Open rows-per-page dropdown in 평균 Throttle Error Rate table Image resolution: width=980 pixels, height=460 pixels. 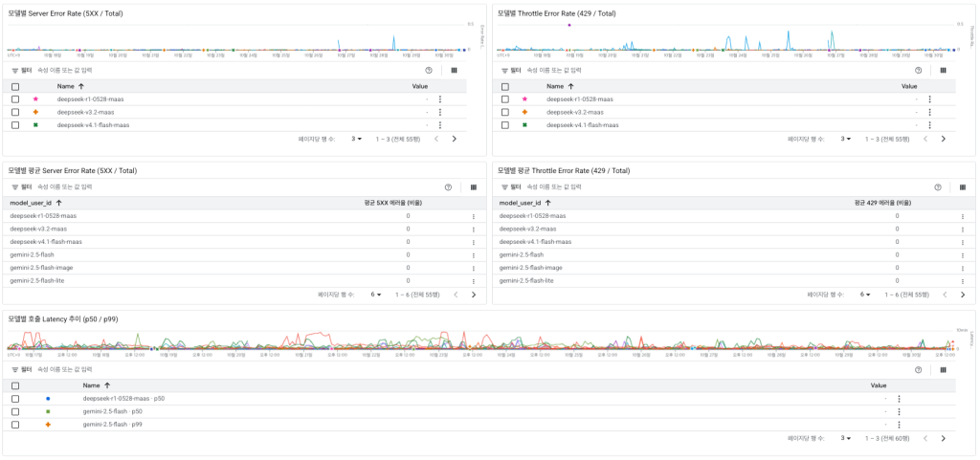[865, 295]
